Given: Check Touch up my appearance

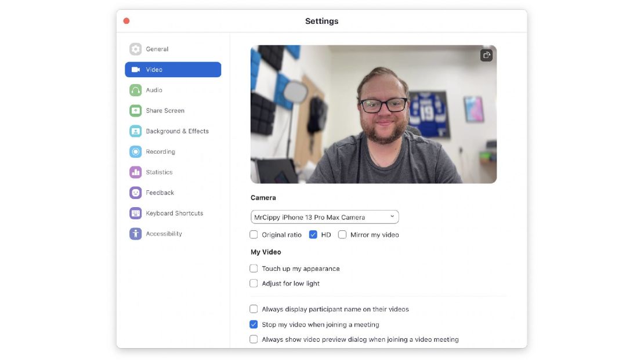Looking at the screenshot, I should pos(254,269).
